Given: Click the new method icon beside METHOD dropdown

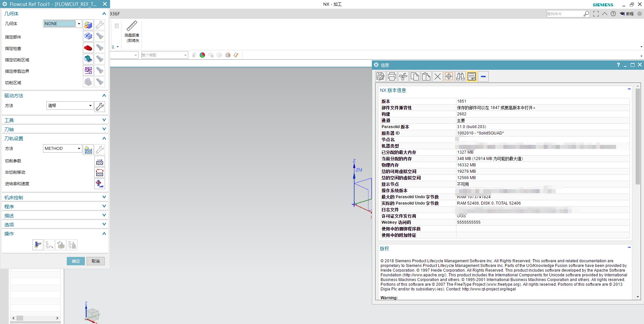Looking at the screenshot, I should pyautogui.click(x=88, y=150).
